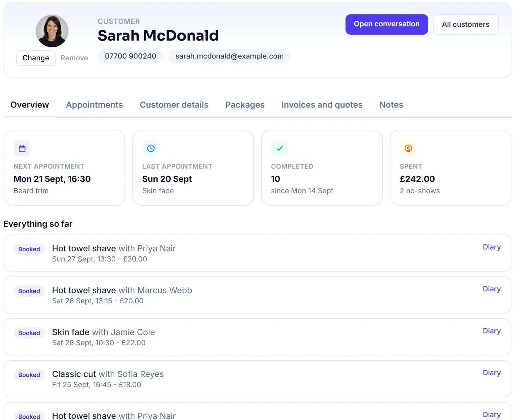Click 'Skin fade with Jamie Cole' entry
Viewport: 515px width, 420px height.
tap(103, 332)
